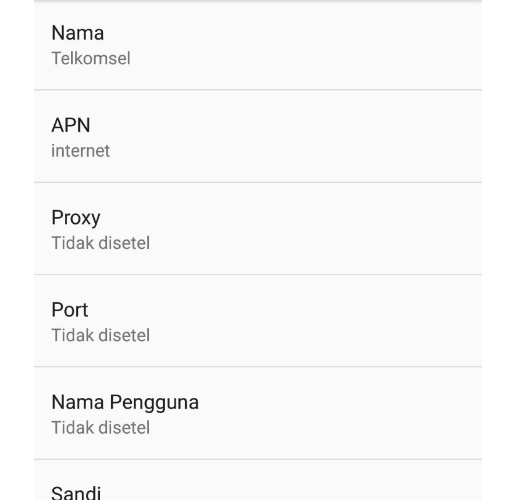Change the APN value 'internet'
Viewport: 526px width, 500px height.
81,151
